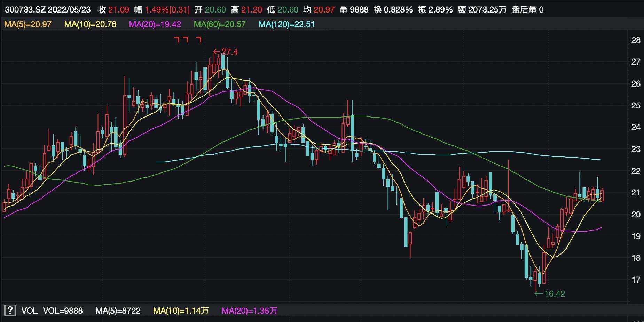This screenshot has height=322, width=644.
Task: Click the VOL=9888 value
Action: 63,311
